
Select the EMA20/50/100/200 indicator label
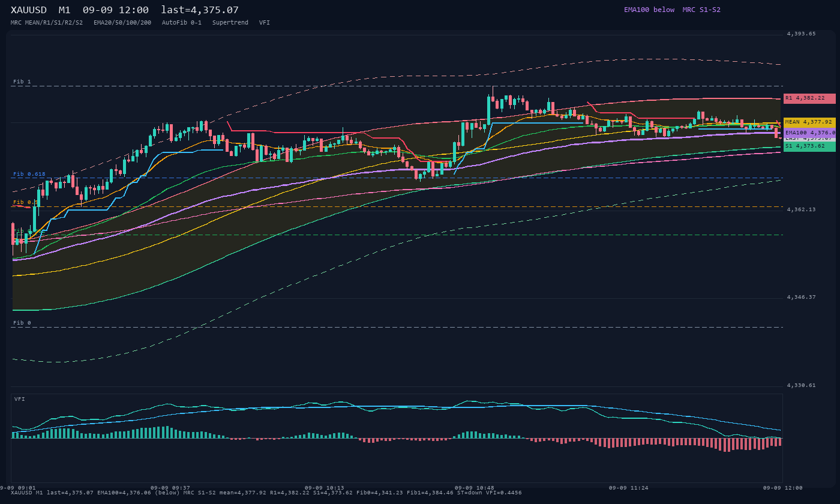click(122, 23)
